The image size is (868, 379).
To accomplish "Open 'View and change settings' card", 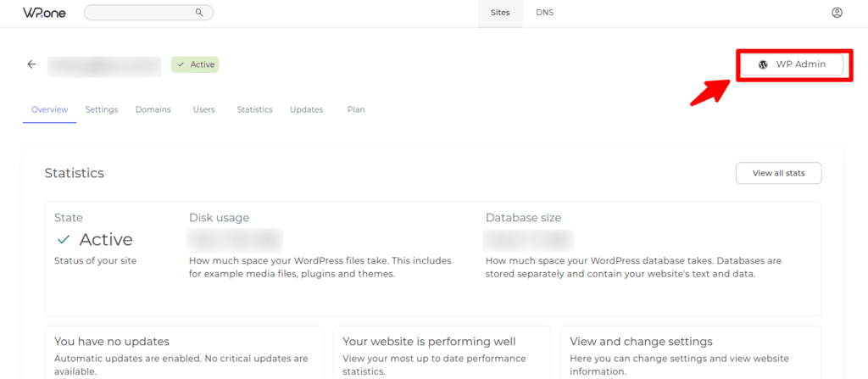I will pyautogui.click(x=690, y=352).
